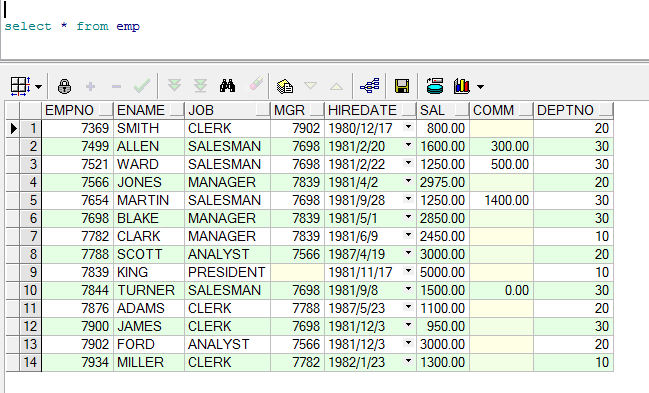The height and width of the screenshot is (393, 649).
Task: Open the grid select mode icon
Action: [x=20, y=87]
